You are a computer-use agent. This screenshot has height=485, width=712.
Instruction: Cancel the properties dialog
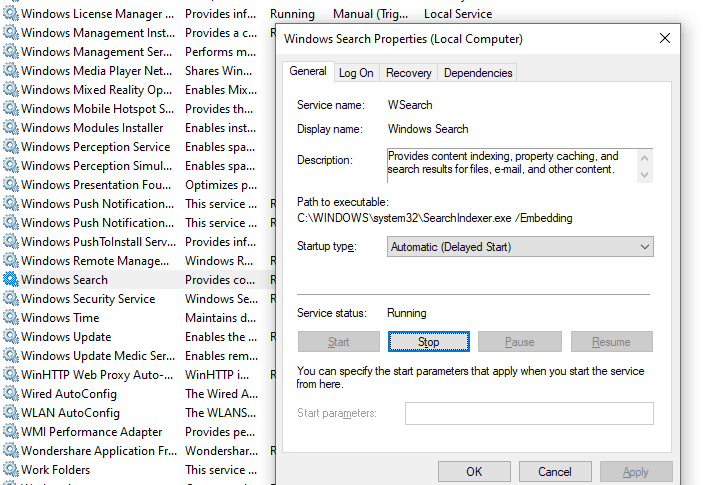(555, 472)
